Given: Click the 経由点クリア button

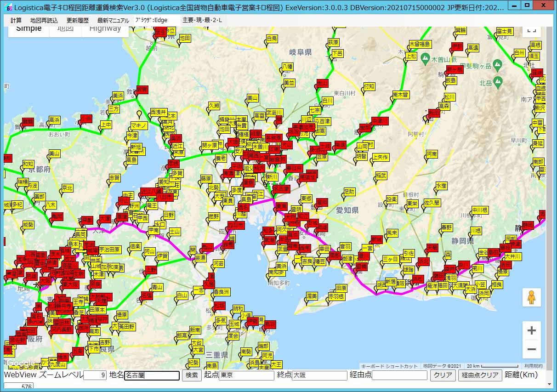Looking at the screenshot, I should coord(480,375).
